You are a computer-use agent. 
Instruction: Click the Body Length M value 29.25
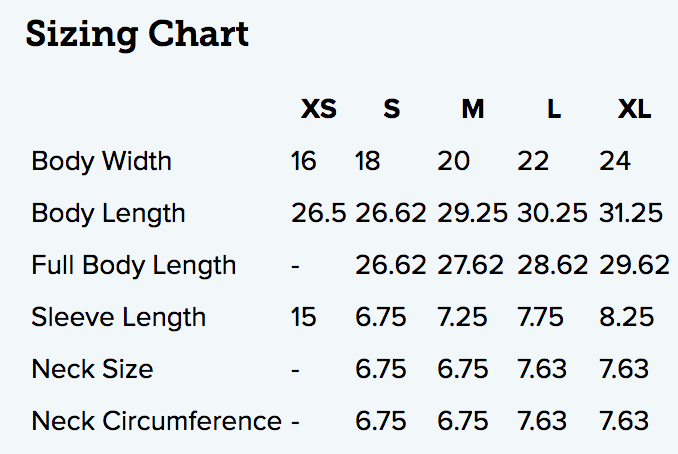coord(472,213)
